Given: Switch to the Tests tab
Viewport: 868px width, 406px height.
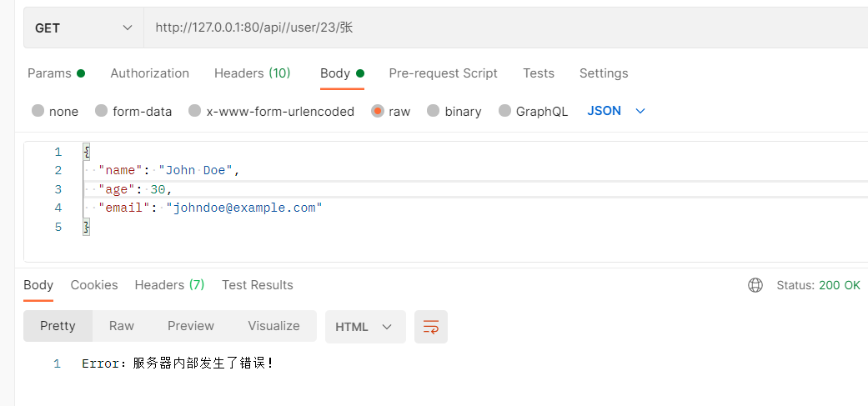Looking at the screenshot, I should [539, 73].
